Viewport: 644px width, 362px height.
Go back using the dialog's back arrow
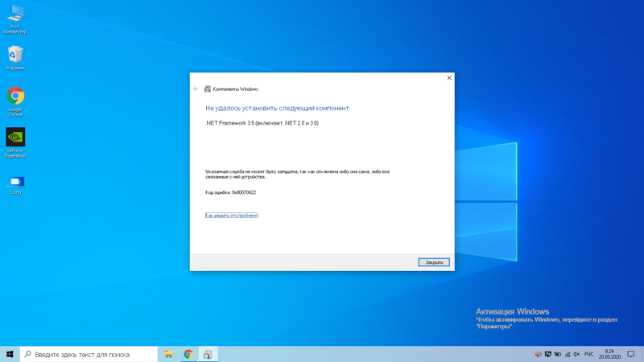[196, 88]
